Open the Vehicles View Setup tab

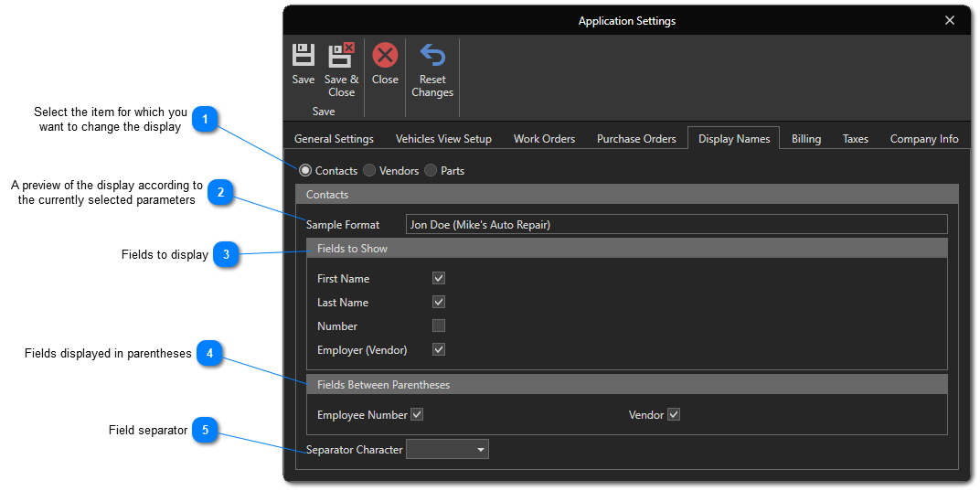click(443, 139)
